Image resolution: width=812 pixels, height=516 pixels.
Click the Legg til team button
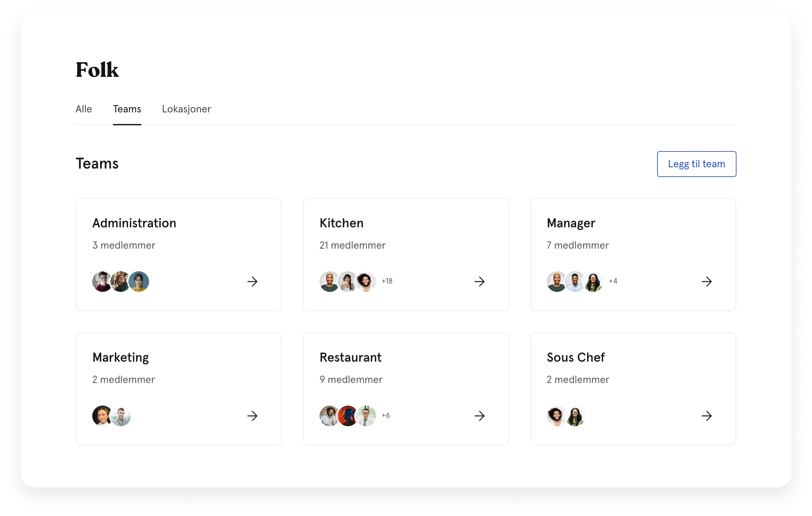click(x=696, y=164)
